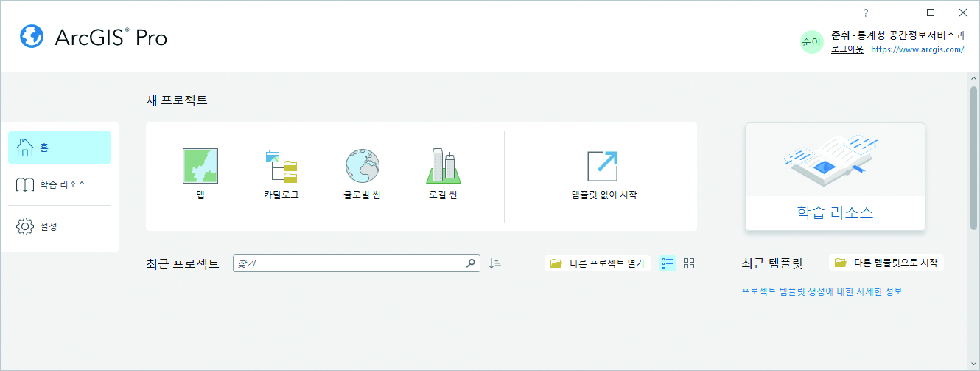
Task: Open Settings (설정) in sidebar
Action: point(60,226)
